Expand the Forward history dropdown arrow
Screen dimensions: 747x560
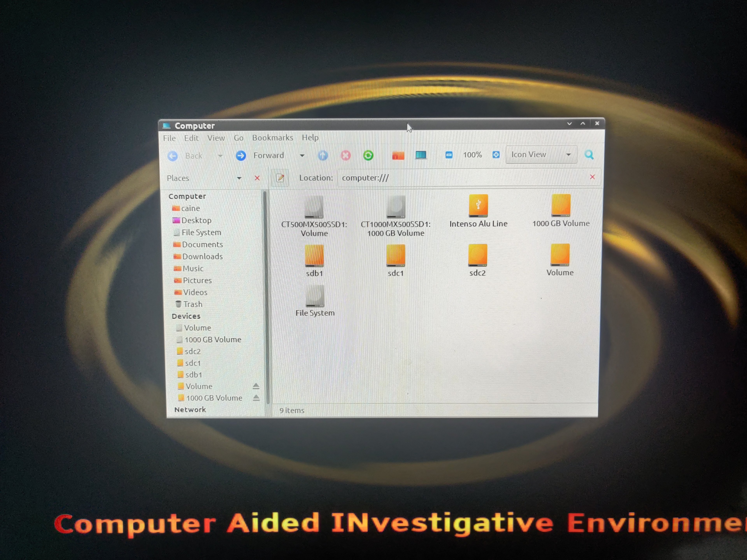(302, 156)
